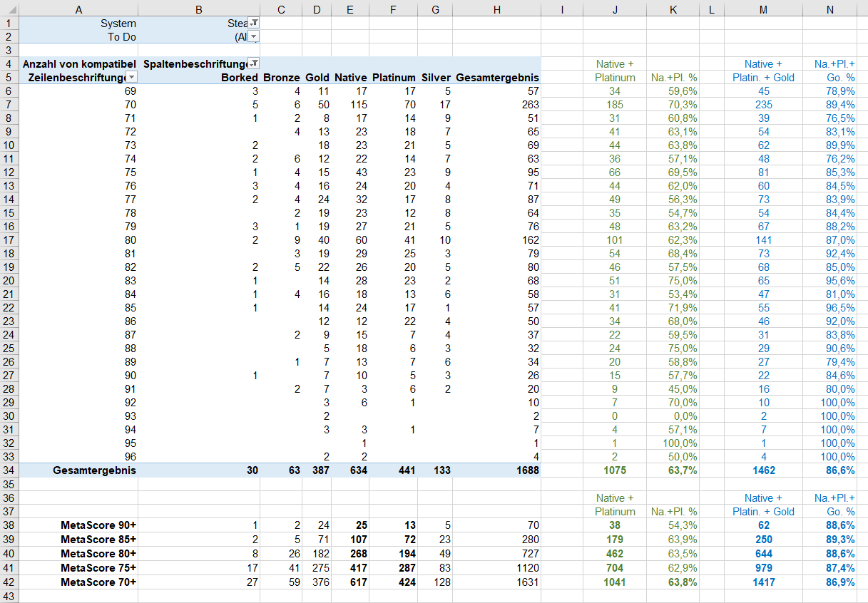This screenshot has height=603, width=868.
Task: Select the 'System' label cell
Action: pos(78,24)
